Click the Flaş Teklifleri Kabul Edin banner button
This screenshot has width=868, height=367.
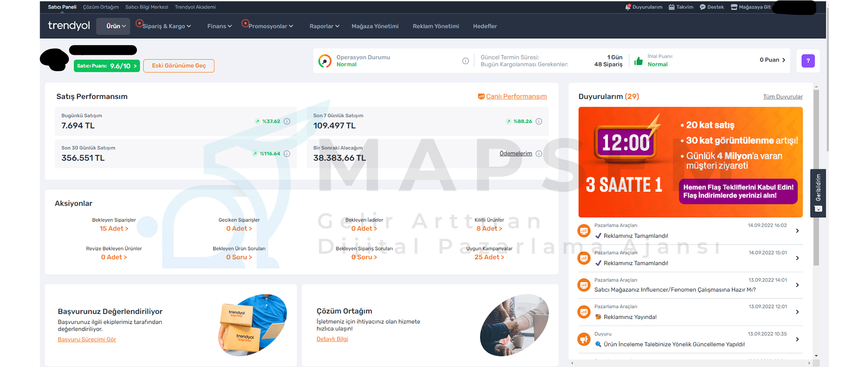[x=738, y=191]
